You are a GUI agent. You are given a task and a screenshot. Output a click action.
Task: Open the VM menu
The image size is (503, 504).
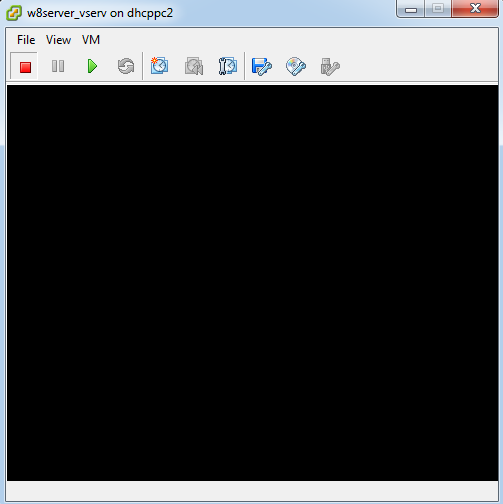coord(91,40)
